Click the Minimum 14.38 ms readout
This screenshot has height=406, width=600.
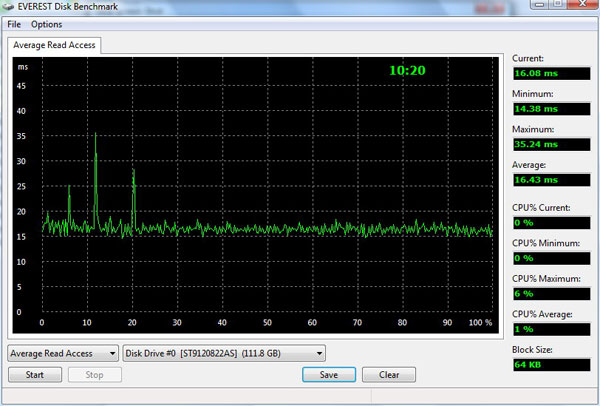click(x=551, y=109)
